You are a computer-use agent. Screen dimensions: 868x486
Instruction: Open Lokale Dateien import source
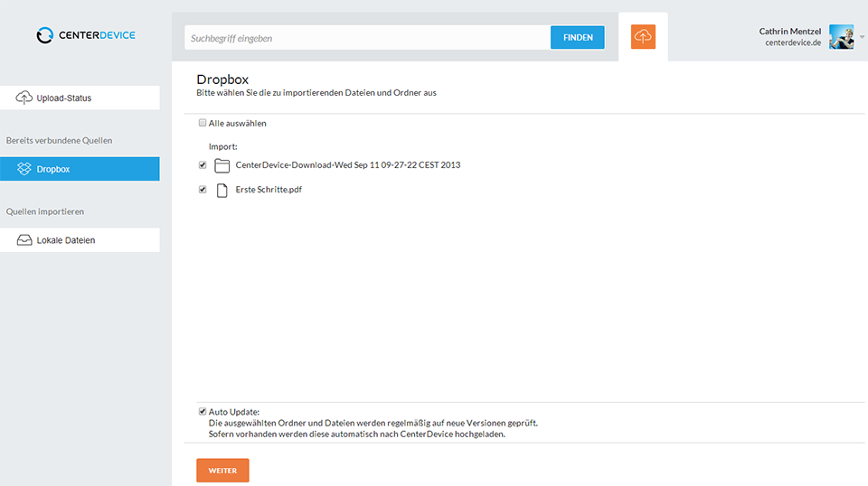[80, 240]
